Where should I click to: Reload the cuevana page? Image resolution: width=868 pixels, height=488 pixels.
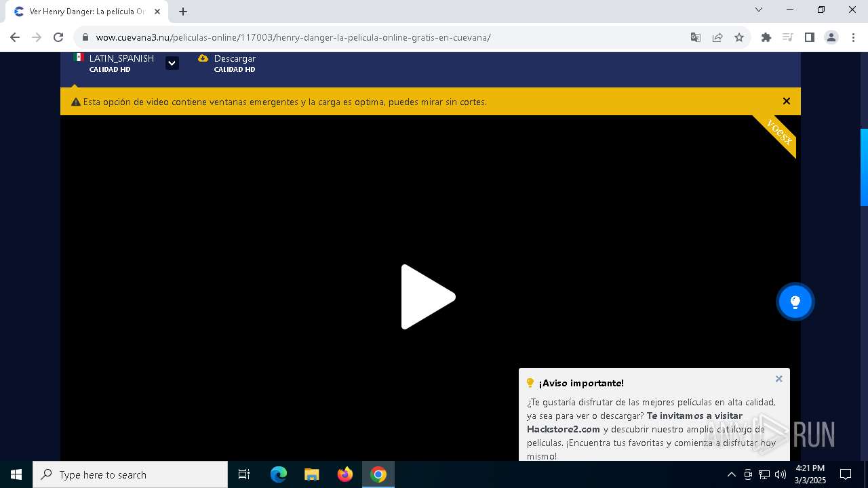point(58,37)
